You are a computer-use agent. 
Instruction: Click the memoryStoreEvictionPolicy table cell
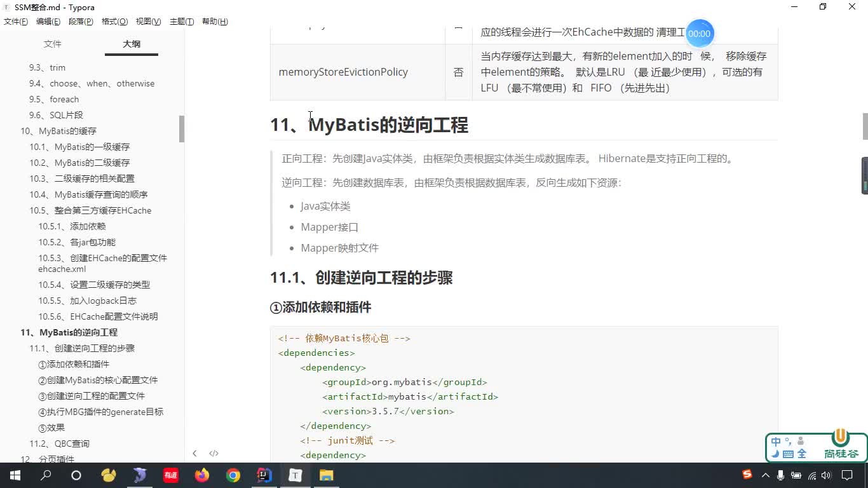pyautogui.click(x=357, y=72)
